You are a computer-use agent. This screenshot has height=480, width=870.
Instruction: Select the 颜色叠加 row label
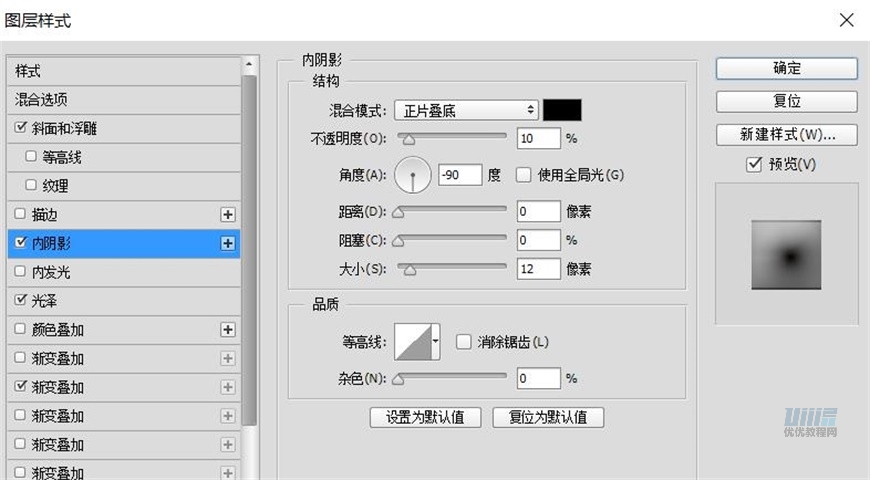tap(58, 330)
